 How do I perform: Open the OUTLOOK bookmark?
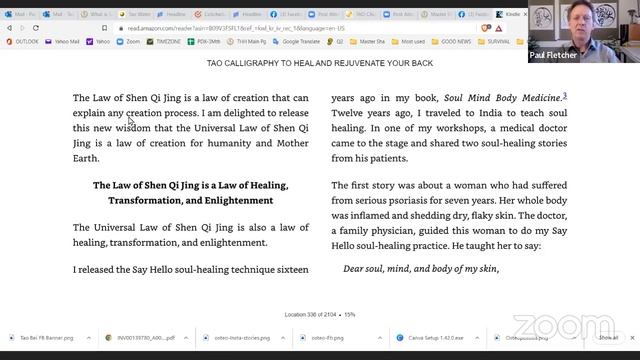pyautogui.click(x=22, y=42)
